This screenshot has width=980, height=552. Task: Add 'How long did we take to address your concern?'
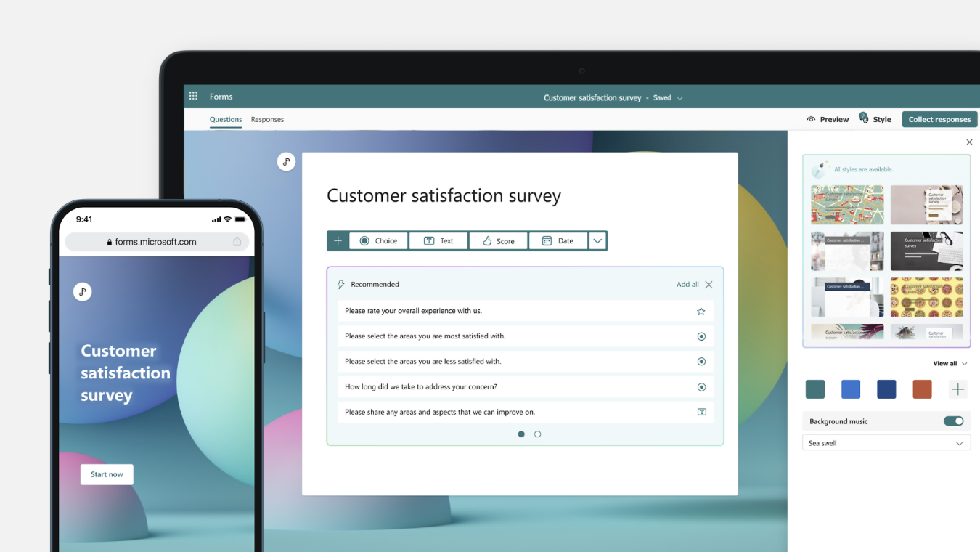[x=526, y=387]
